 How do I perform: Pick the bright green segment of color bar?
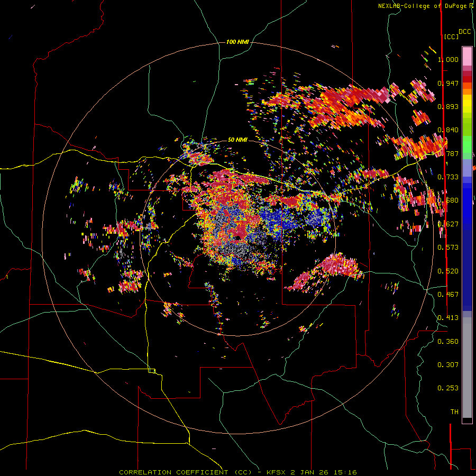[x=467, y=144]
